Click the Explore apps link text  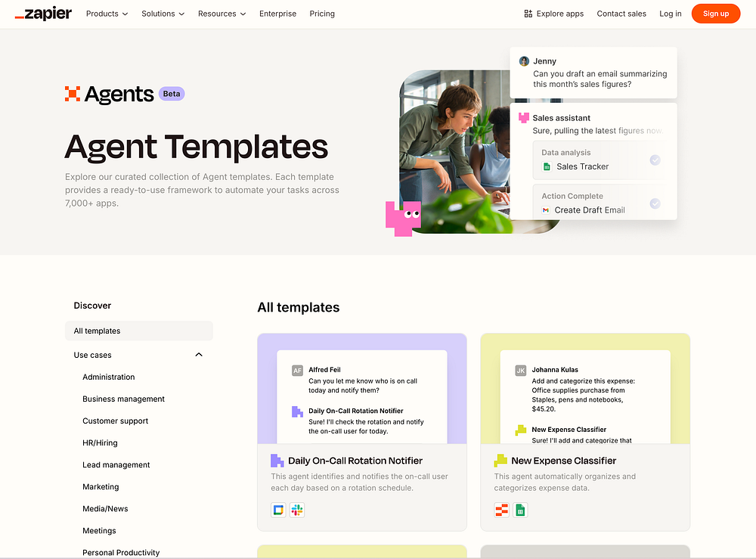pyautogui.click(x=559, y=14)
